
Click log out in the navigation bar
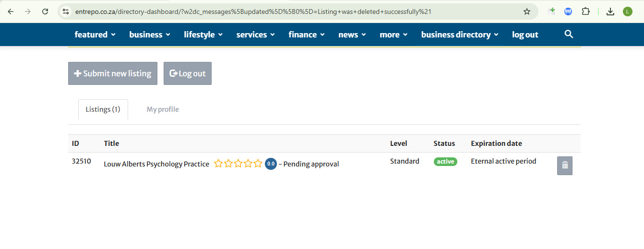[x=525, y=35]
